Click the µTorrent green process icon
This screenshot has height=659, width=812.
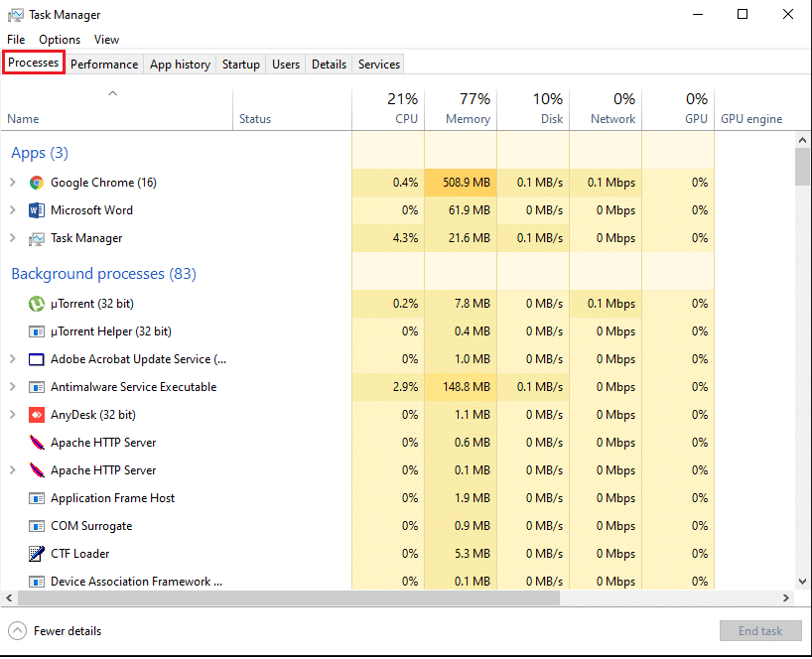click(x=37, y=304)
